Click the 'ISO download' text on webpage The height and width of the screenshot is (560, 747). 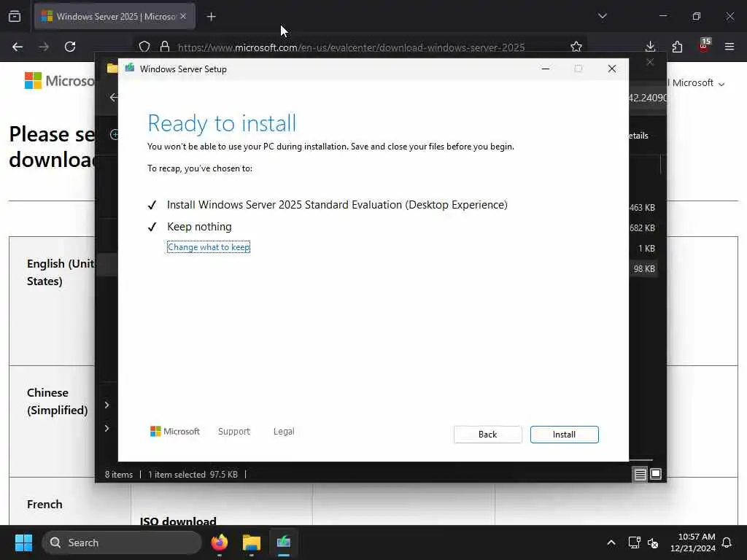point(178,521)
